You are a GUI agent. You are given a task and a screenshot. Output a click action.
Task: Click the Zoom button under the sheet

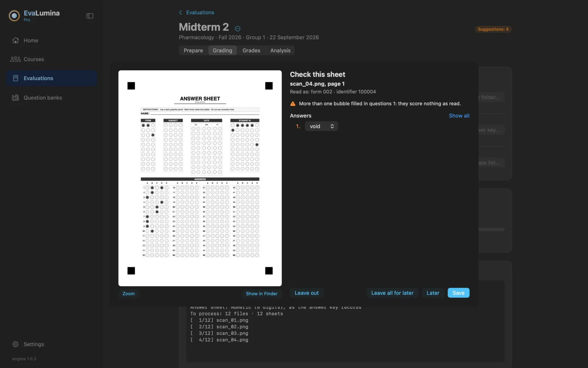pos(129,293)
